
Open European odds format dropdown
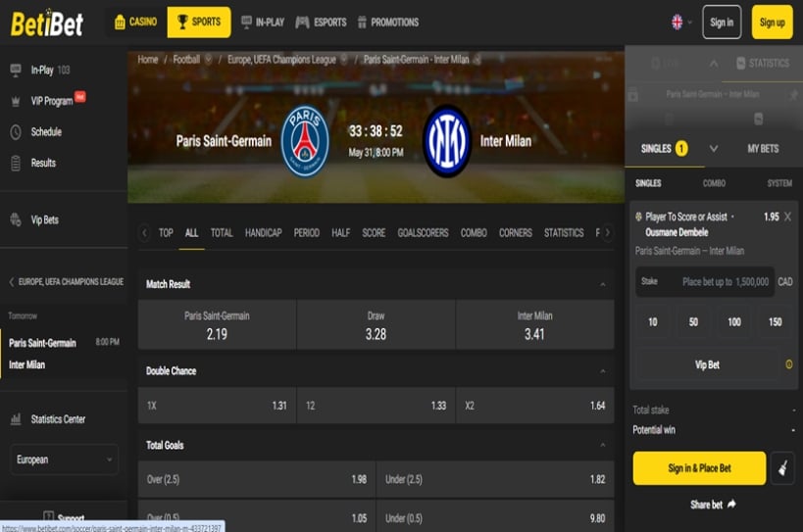pyautogui.click(x=64, y=459)
